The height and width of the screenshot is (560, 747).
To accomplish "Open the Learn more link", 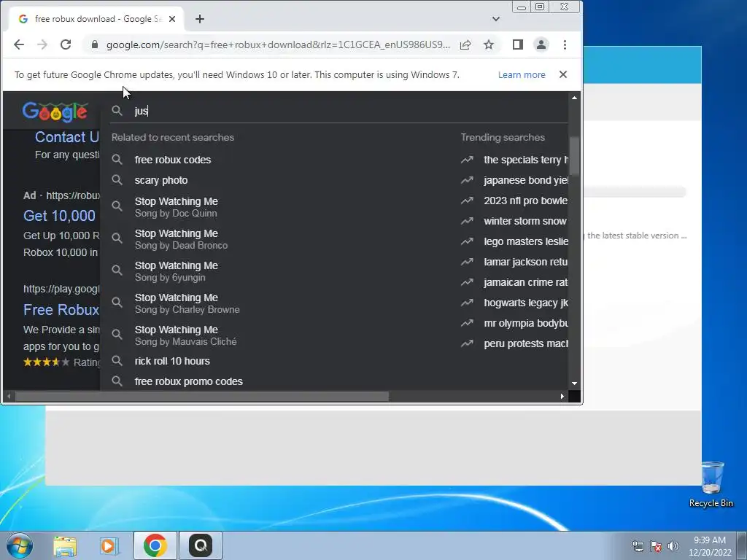I will coord(522,75).
